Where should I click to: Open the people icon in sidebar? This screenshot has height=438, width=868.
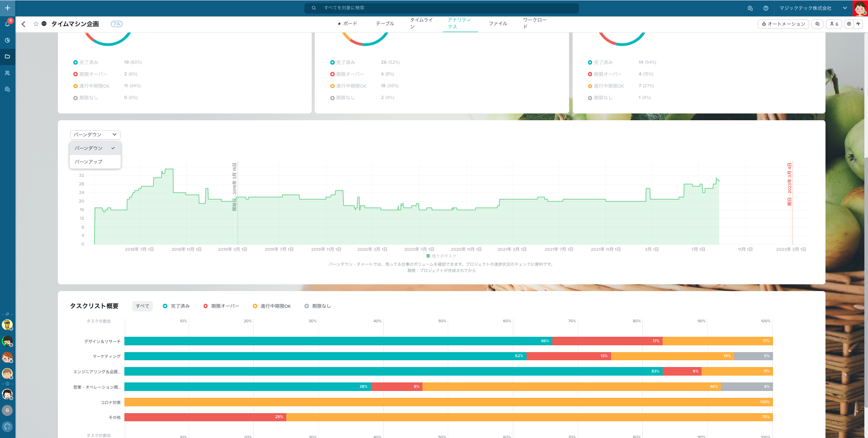(x=7, y=73)
